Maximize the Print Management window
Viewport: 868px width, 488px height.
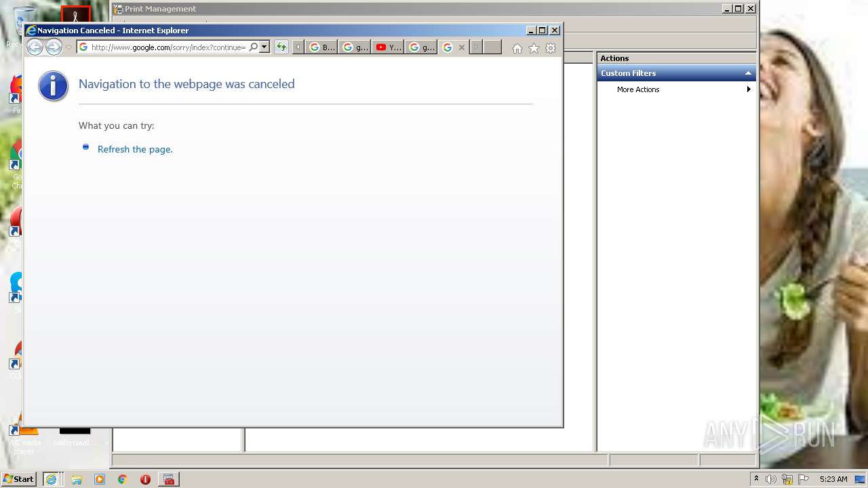(x=739, y=9)
